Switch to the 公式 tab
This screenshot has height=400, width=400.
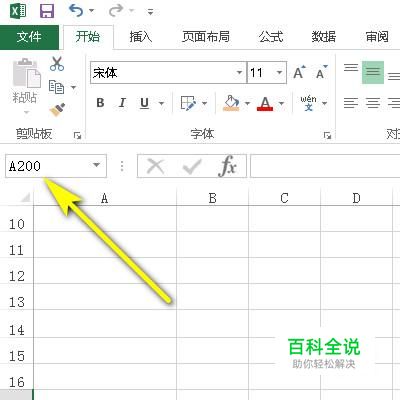pos(271,37)
